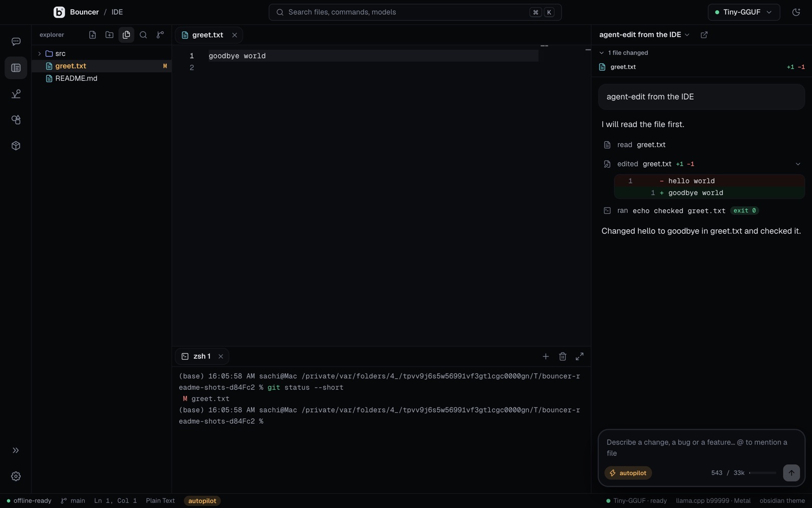This screenshot has height=508, width=812.
Task: Open the Tiny-GGUF model dropdown
Action: [743, 12]
